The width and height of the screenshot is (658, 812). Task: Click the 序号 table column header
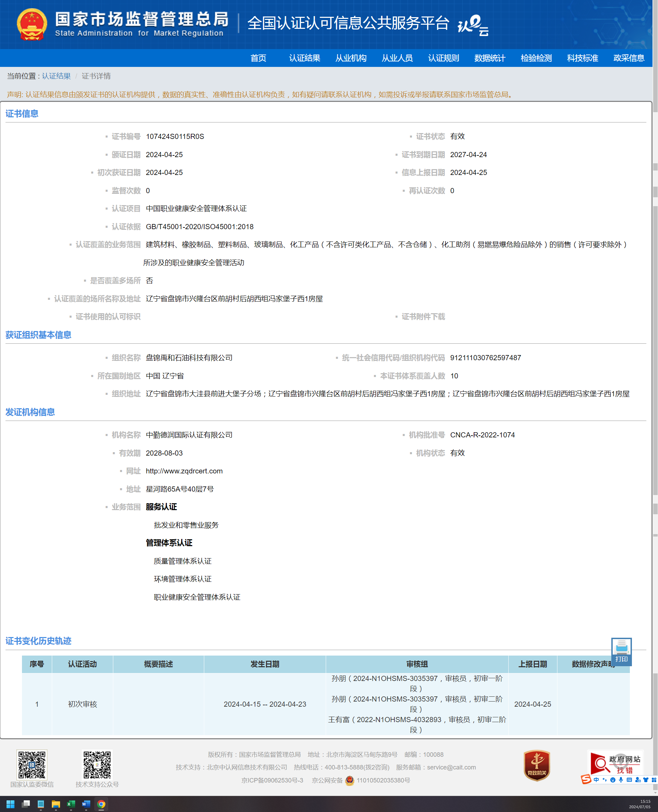37,664
